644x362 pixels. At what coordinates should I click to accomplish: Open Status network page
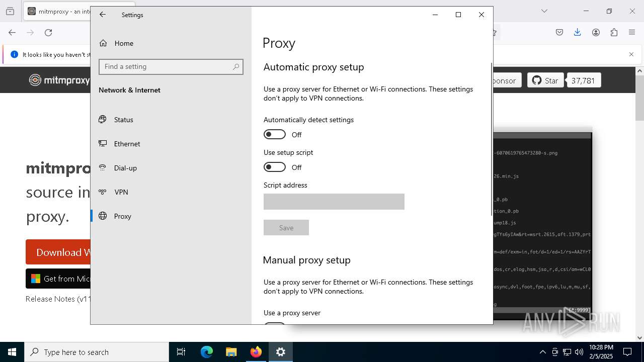coord(123,120)
